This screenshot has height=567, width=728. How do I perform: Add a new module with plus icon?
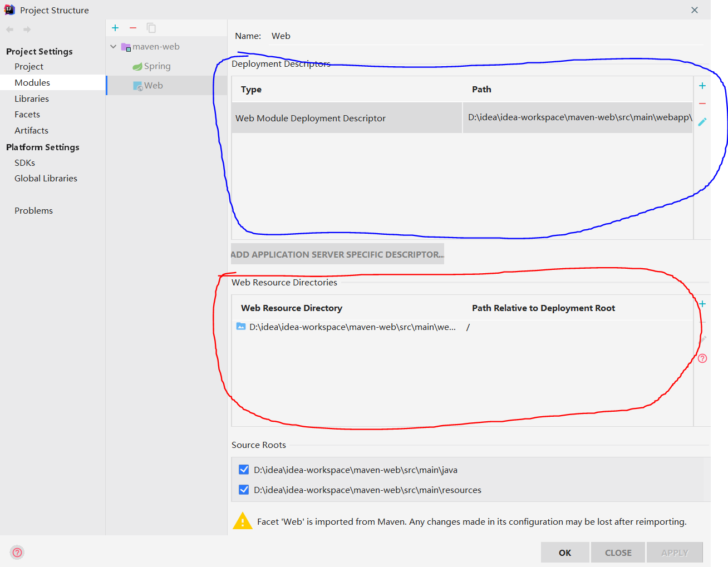(x=115, y=28)
